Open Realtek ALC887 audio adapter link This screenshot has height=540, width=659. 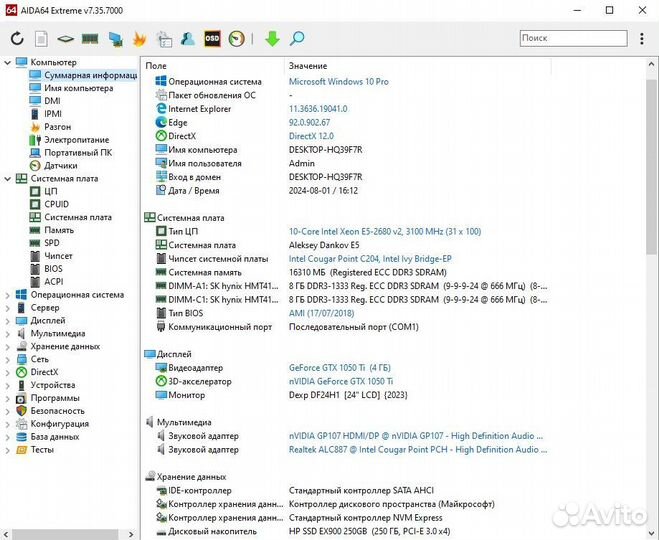coord(418,450)
